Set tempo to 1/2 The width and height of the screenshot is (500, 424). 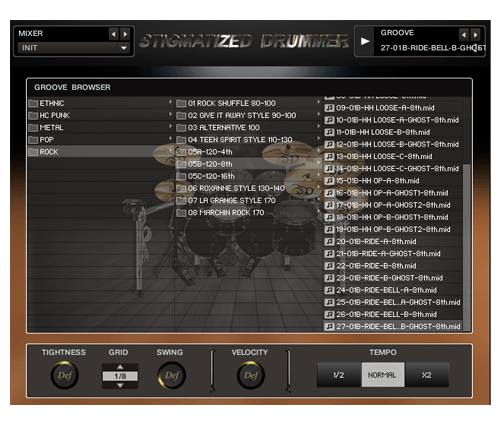[x=339, y=375]
